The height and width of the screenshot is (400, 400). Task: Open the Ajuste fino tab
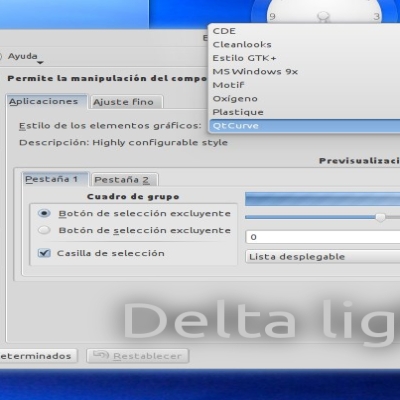point(126,102)
